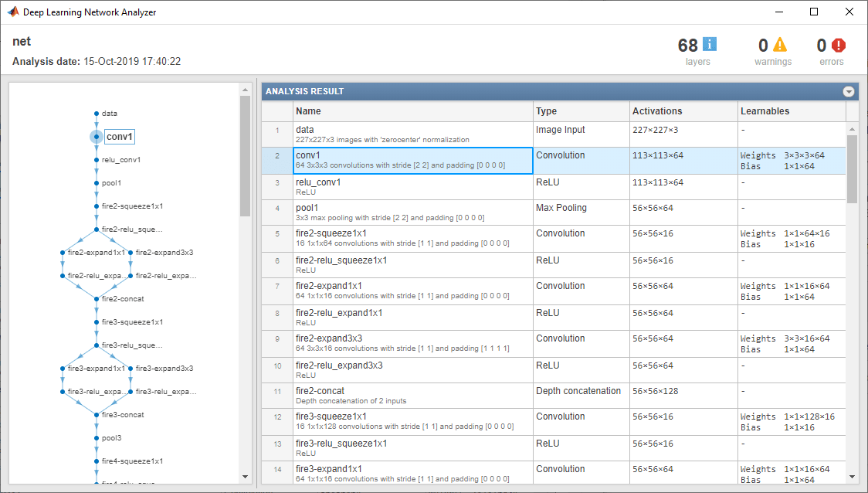Click the Learnables column header
This screenshot has height=493, width=868.
[x=792, y=111]
